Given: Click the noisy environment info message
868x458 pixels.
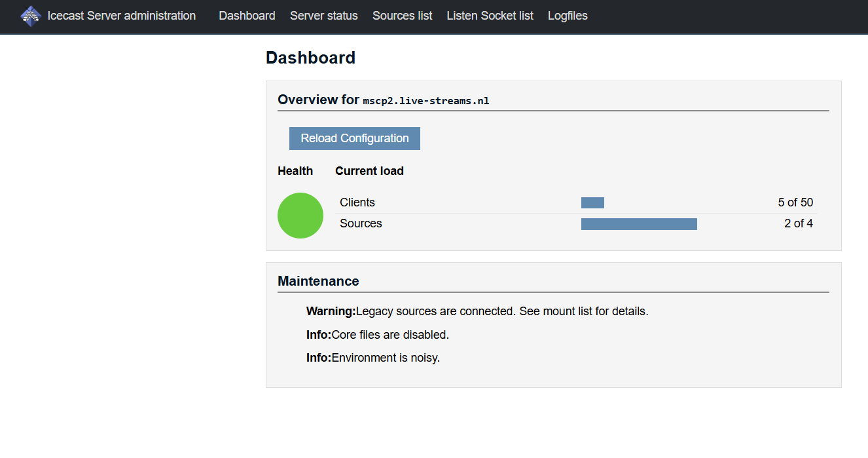Looking at the screenshot, I should pyautogui.click(x=372, y=357).
